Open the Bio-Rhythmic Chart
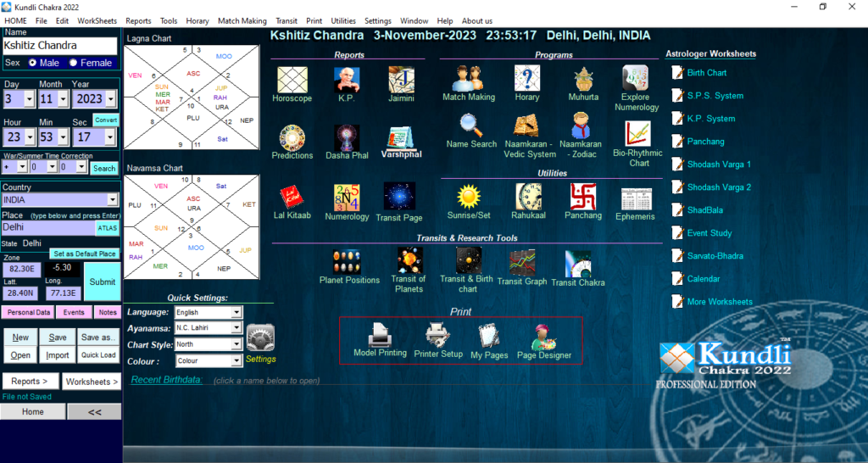The height and width of the screenshot is (463, 868). pos(637,133)
